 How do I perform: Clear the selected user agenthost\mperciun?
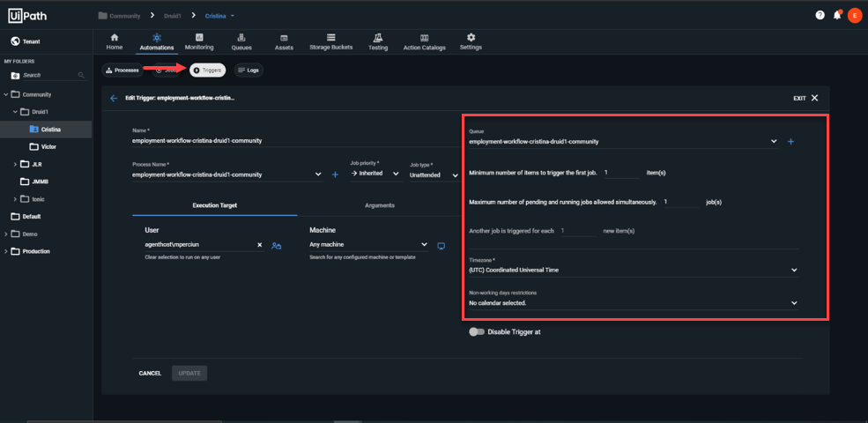tap(260, 245)
